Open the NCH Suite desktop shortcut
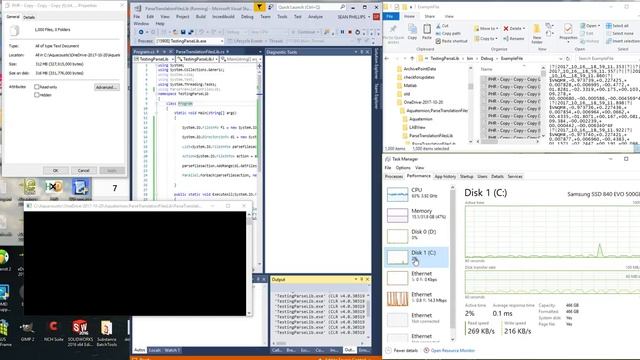 53,331
